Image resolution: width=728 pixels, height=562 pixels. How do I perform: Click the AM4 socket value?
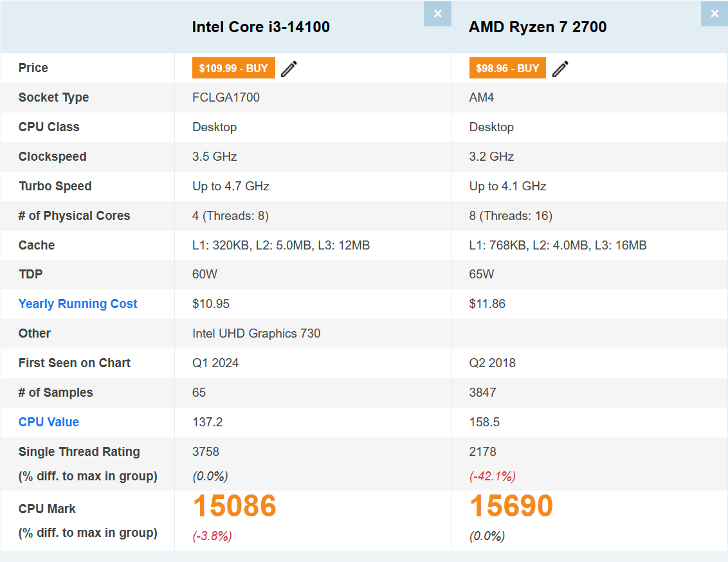(x=482, y=98)
